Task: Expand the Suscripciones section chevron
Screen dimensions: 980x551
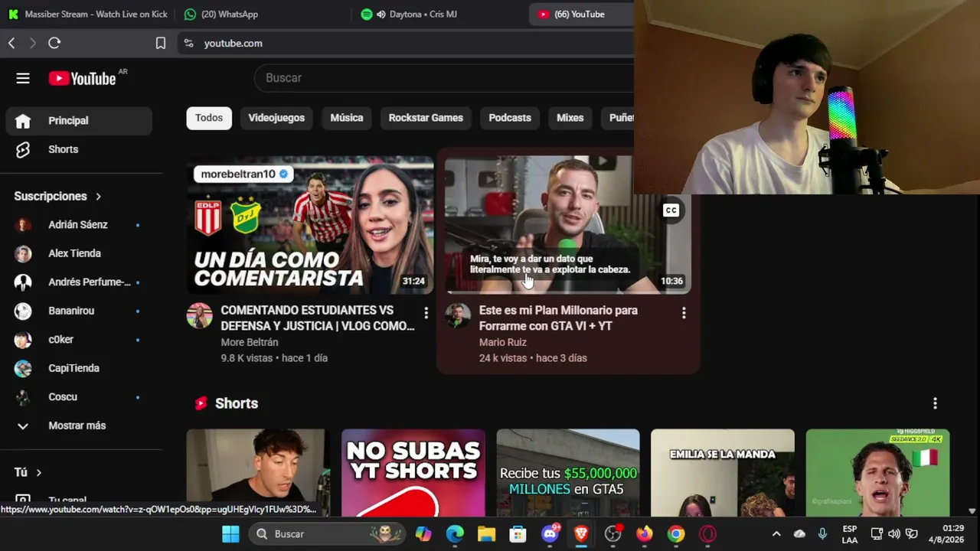Action: click(98, 197)
